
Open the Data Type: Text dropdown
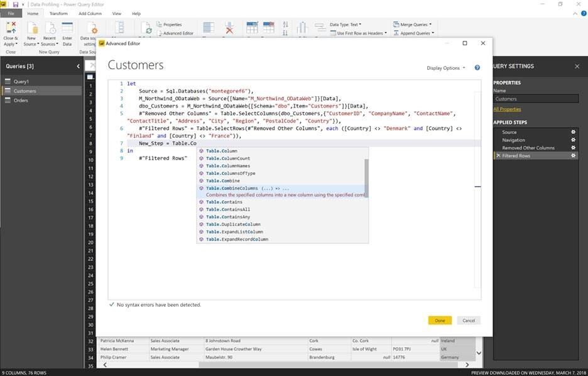tap(346, 25)
